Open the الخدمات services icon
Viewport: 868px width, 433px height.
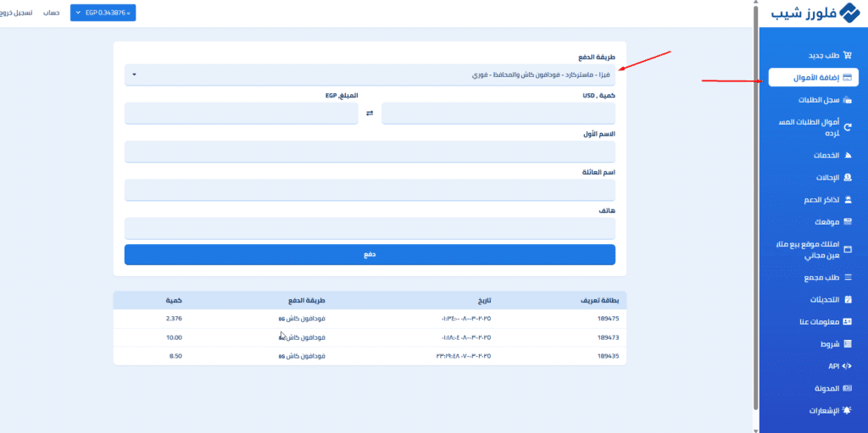click(x=848, y=156)
